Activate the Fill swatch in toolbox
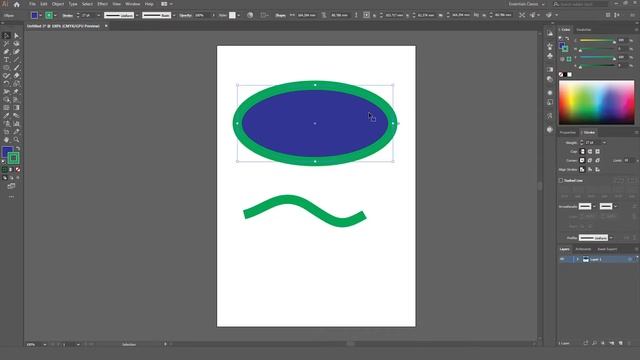Screen dimensions: 640x360 (7, 152)
